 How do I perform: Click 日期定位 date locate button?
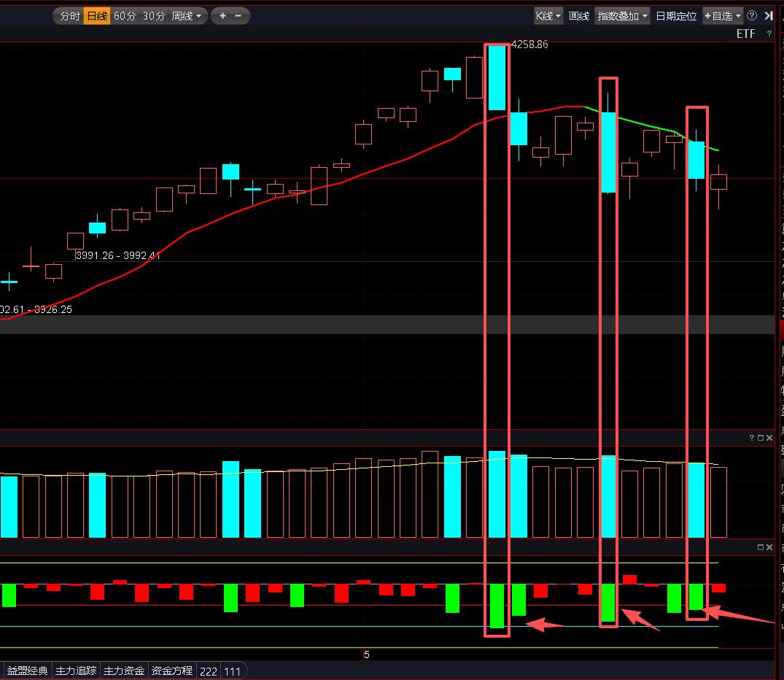(x=676, y=16)
